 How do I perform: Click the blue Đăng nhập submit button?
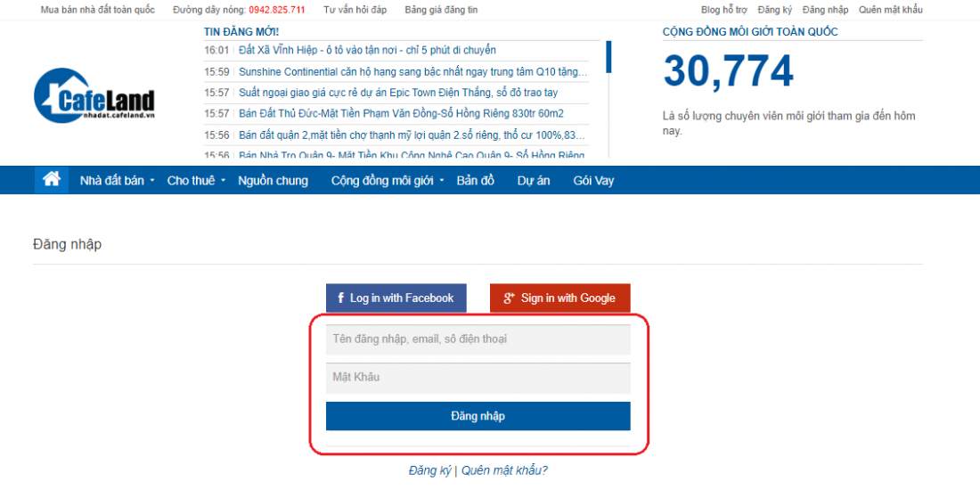pyautogui.click(x=478, y=416)
